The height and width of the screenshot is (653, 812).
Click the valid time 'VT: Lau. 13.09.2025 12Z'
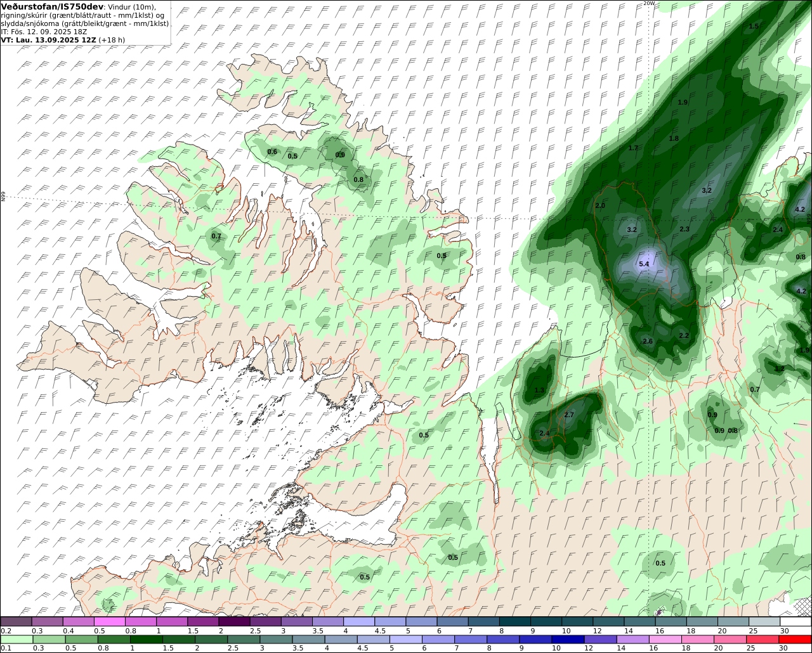tap(48, 39)
